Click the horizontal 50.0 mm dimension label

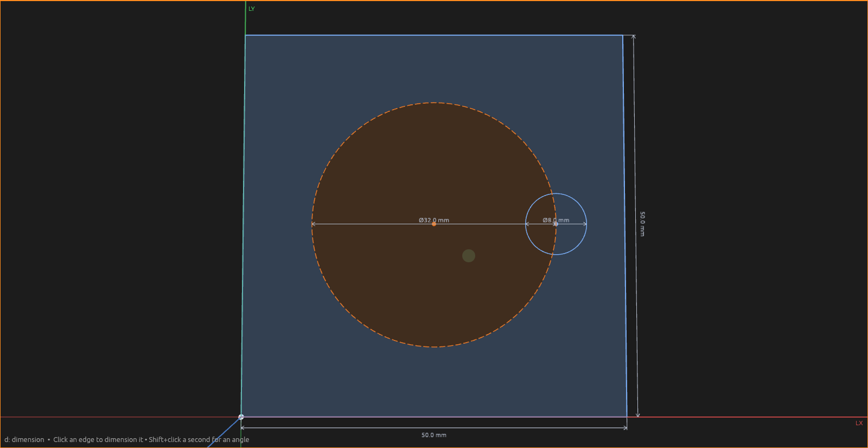coord(434,435)
